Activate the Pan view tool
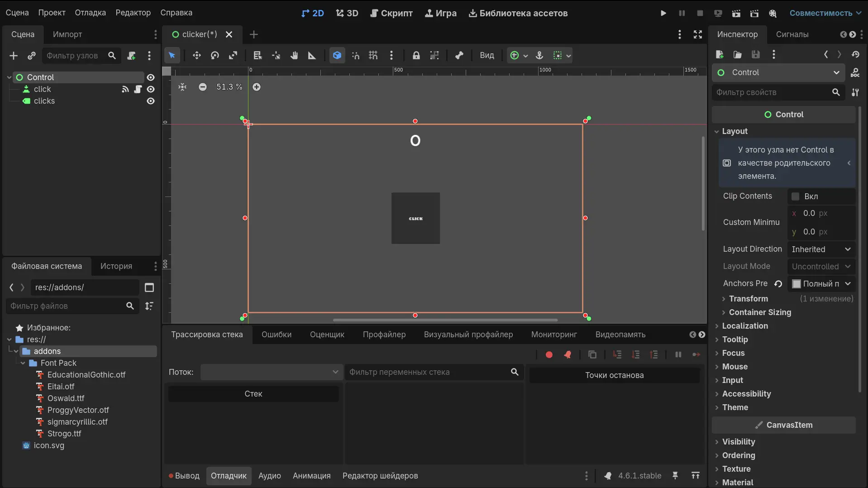Viewport: 868px width, 488px height. [x=295, y=55]
